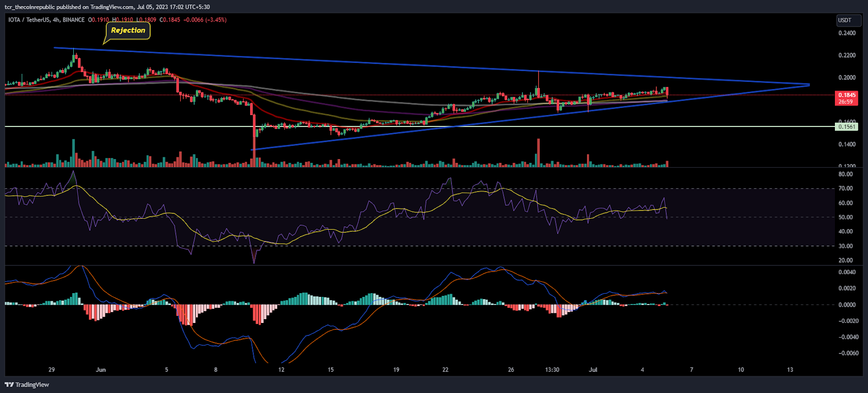Screen dimensions: 868x393
Task: Click the 29 date label on time axis
Action: click(x=52, y=370)
